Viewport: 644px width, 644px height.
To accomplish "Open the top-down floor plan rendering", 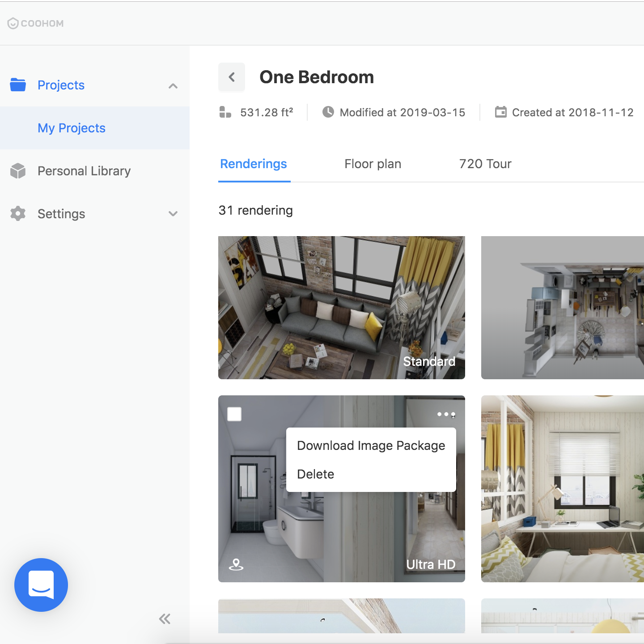I will (x=563, y=308).
